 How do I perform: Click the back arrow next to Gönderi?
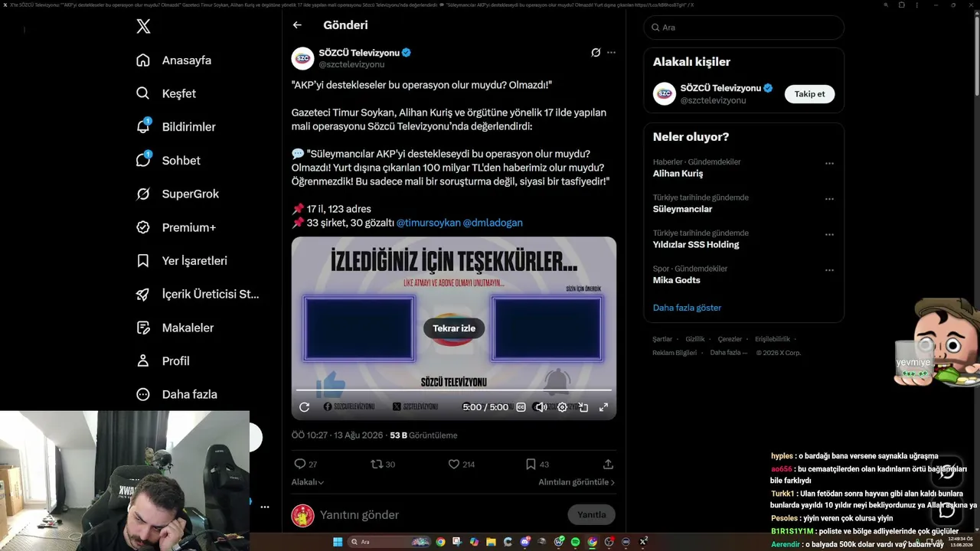297,25
